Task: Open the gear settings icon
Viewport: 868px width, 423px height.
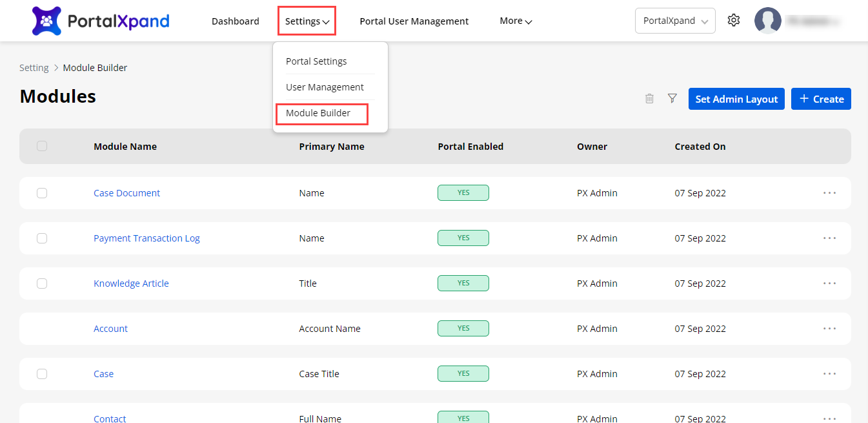Action: [x=733, y=21]
